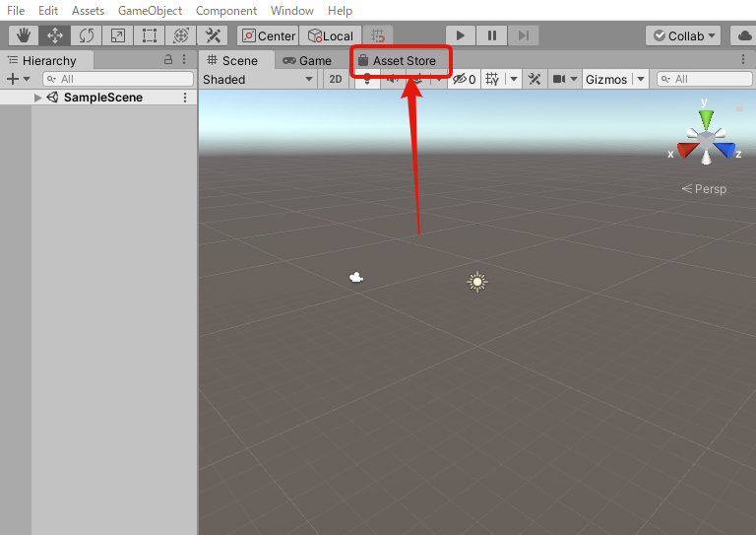Open the Component menu
756x535 pixels.
coord(226,10)
